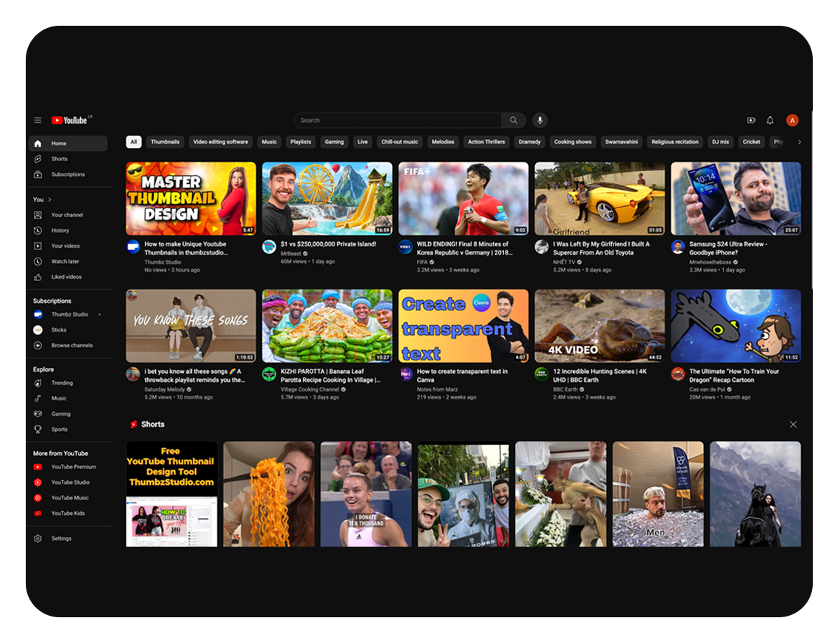The width and height of the screenshot is (840, 643).
Task: Visit the Mrwhosetheboss channel link
Action: [711, 262]
